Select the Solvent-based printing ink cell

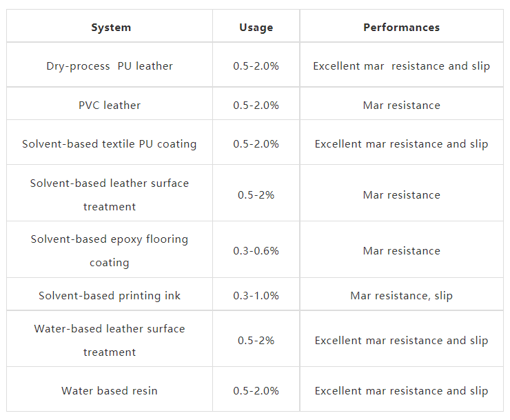click(x=110, y=296)
